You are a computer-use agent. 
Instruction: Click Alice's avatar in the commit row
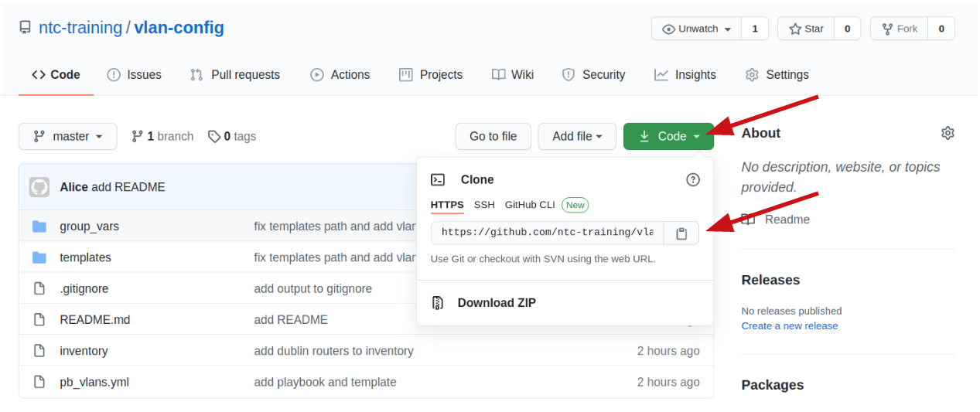39,187
